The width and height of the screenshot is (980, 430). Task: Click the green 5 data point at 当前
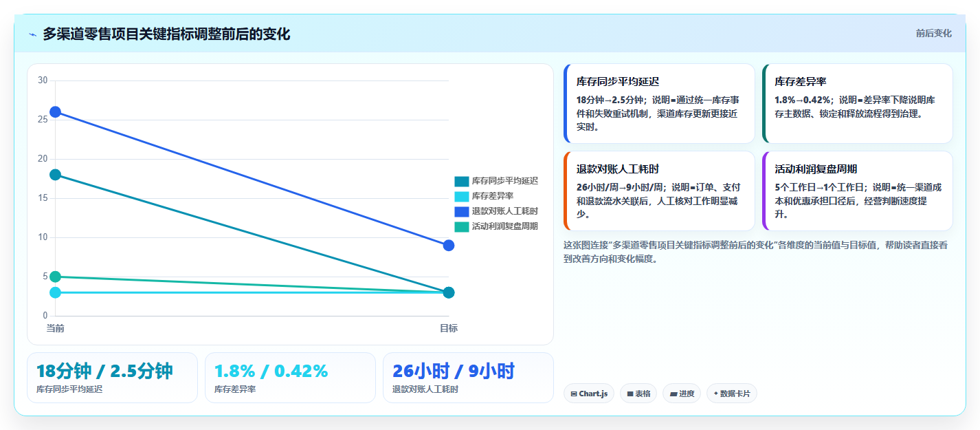pos(56,277)
